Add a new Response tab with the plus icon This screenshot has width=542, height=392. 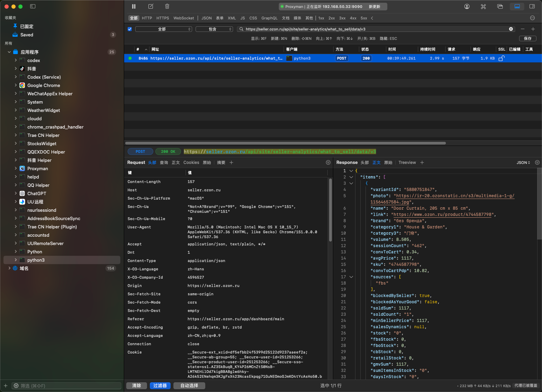pos(422,163)
